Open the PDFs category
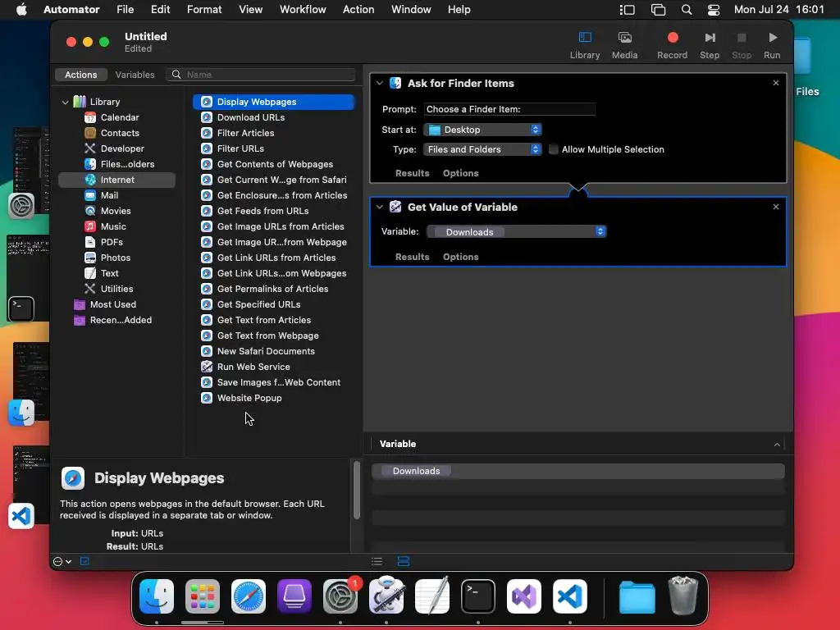The width and height of the screenshot is (840, 630). point(112,242)
